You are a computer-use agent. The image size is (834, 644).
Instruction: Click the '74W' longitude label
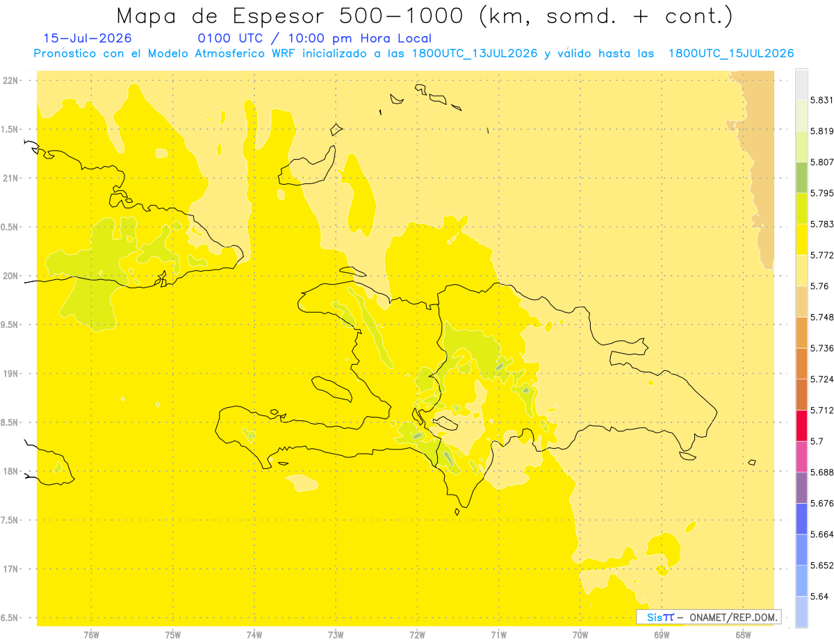tap(254, 635)
